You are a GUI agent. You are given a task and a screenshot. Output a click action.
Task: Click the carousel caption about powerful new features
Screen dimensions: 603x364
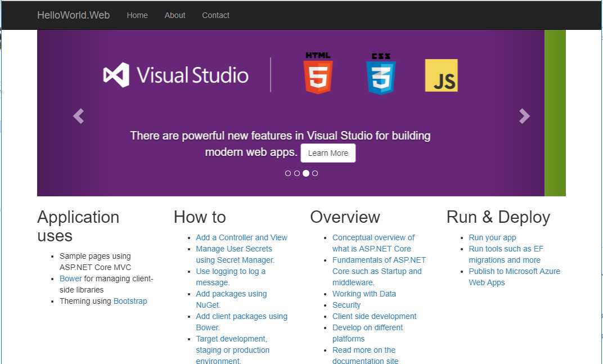pos(280,143)
